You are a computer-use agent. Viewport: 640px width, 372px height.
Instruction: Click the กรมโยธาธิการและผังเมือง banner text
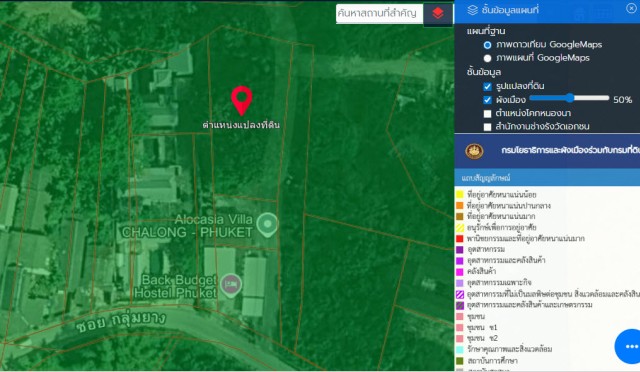coord(571,150)
